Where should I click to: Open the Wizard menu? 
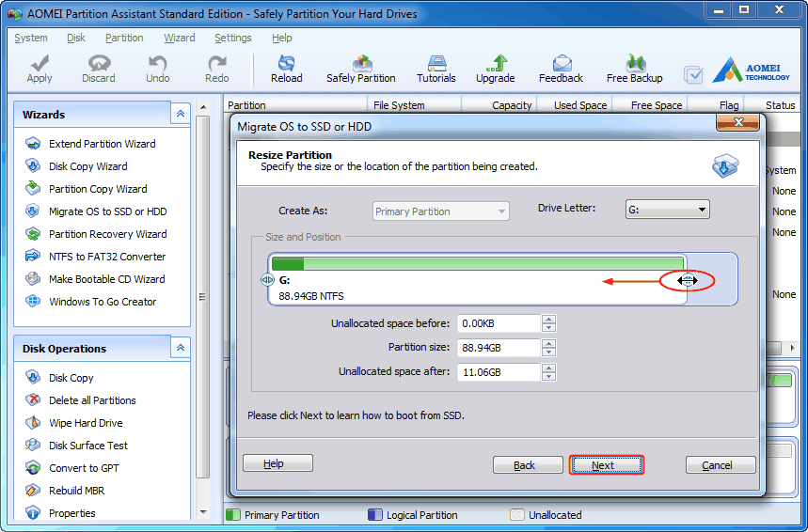point(180,39)
